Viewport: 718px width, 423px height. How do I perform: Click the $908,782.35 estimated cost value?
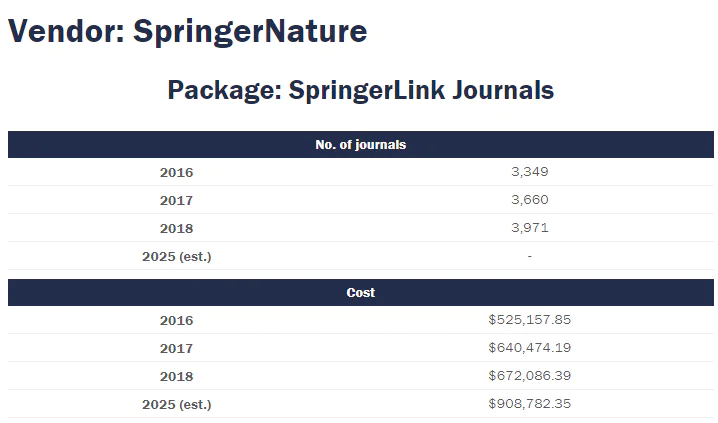[x=529, y=404]
